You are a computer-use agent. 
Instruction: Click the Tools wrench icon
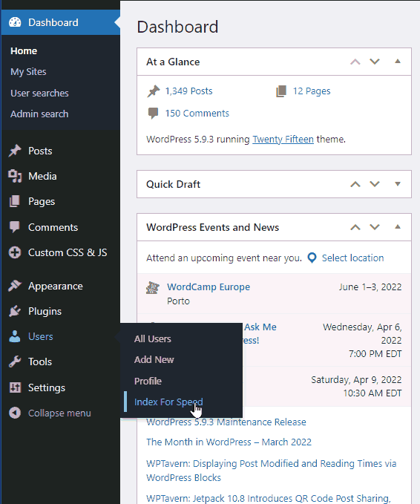pos(15,361)
